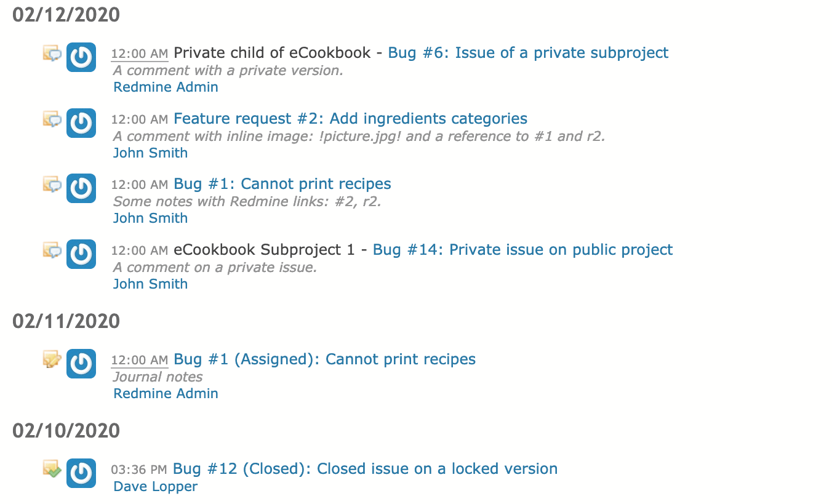Click avatar icon beside Bug #12 (Closed) entry
This screenshot has width=832, height=504.
click(81, 473)
